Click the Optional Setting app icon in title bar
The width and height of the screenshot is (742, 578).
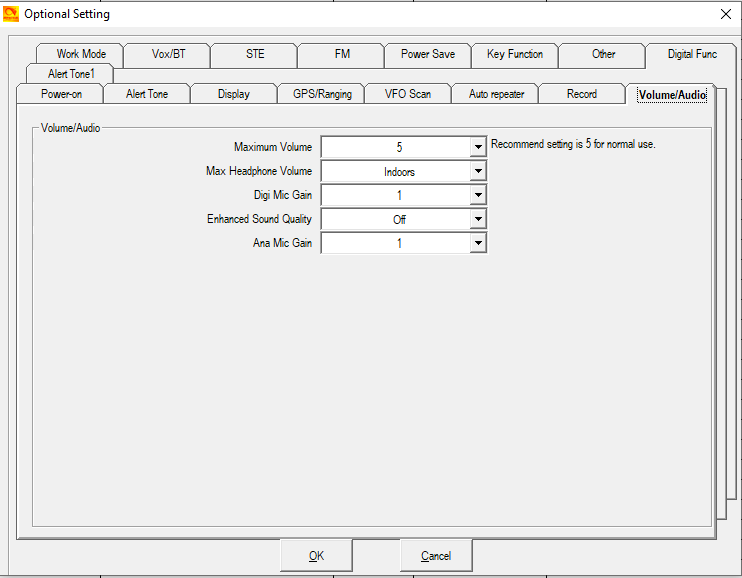[11, 14]
